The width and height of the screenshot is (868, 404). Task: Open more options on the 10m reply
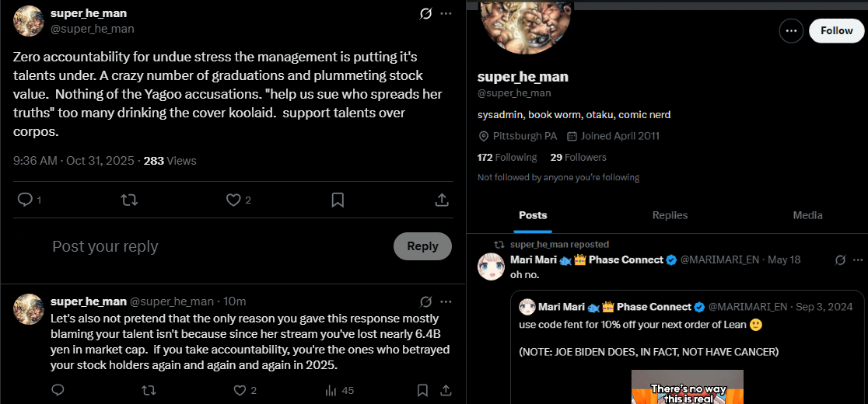coord(446,301)
